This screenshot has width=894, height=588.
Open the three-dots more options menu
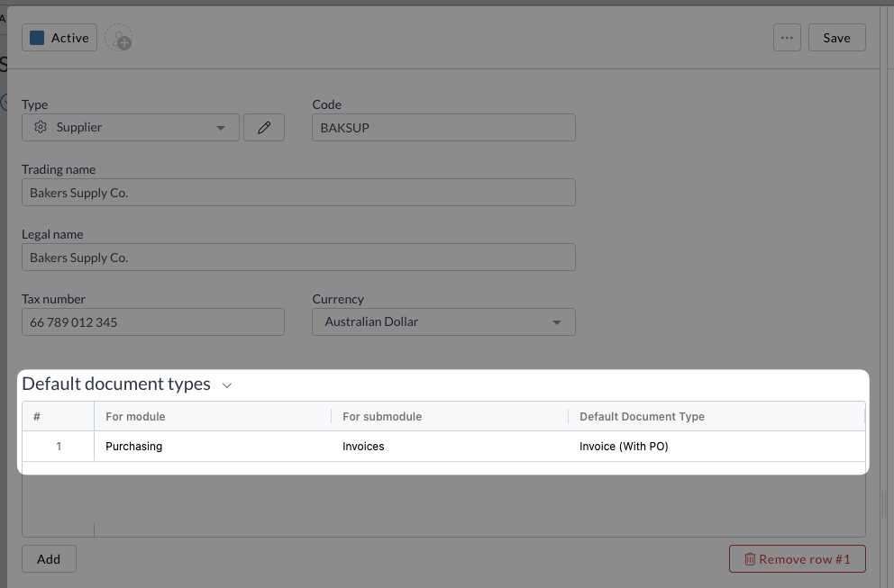pyautogui.click(x=787, y=38)
